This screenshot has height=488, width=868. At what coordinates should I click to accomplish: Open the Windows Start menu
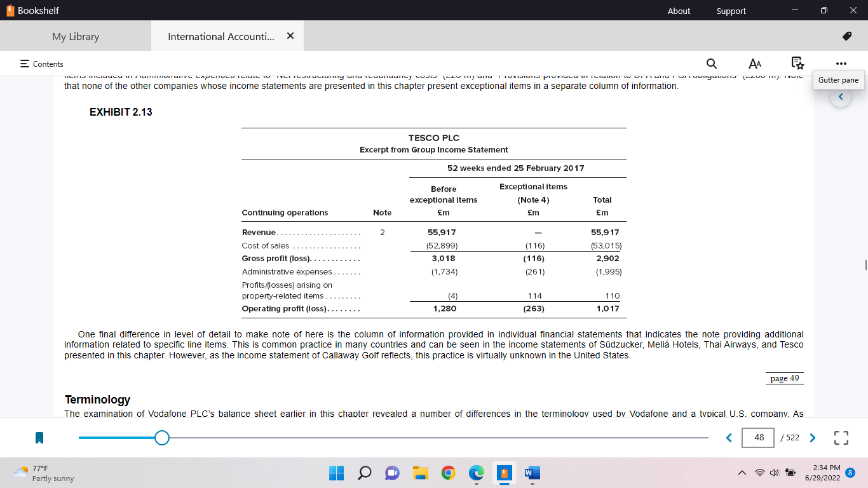336,473
